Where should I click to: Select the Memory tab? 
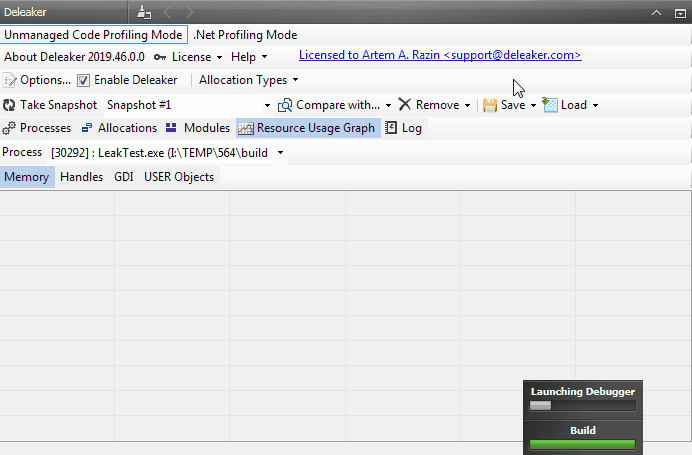point(27,177)
